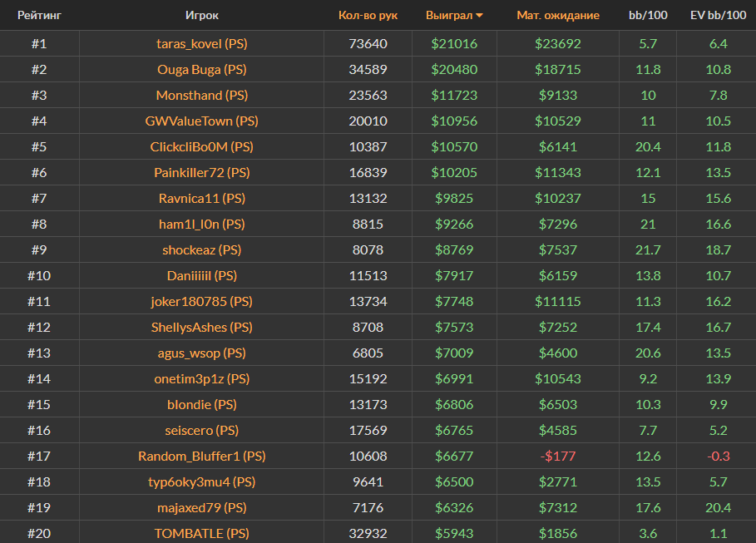Click player ClickcliBo0M (PS)
The image size is (756, 543).
point(201,146)
